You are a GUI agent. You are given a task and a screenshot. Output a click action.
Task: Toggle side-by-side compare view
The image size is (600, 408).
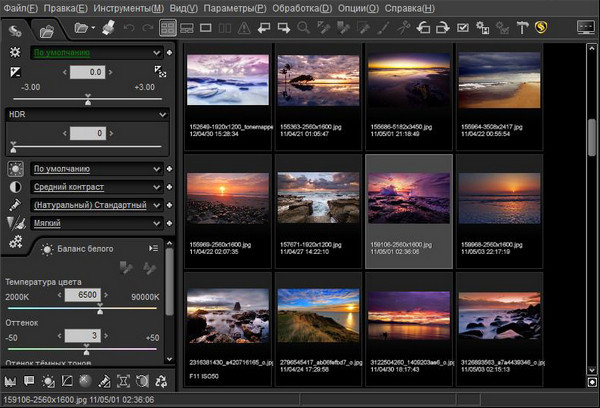pyautogui.click(x=225, y=28)
